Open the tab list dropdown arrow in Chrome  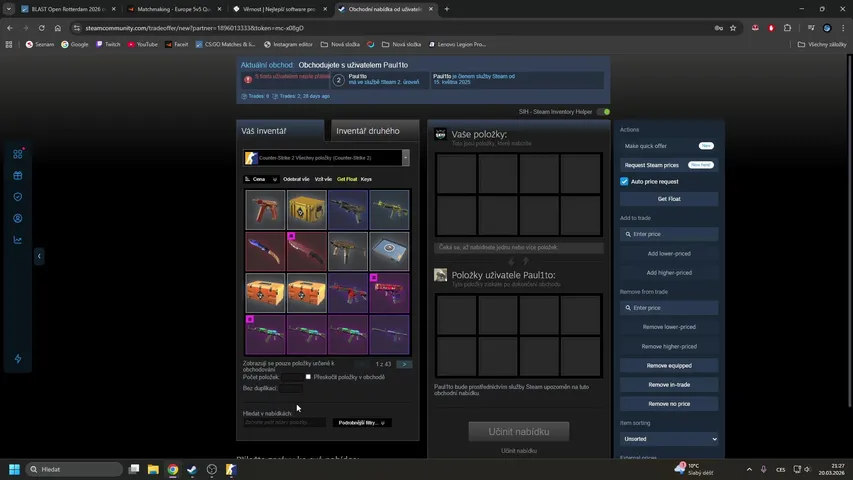point(9,9)
